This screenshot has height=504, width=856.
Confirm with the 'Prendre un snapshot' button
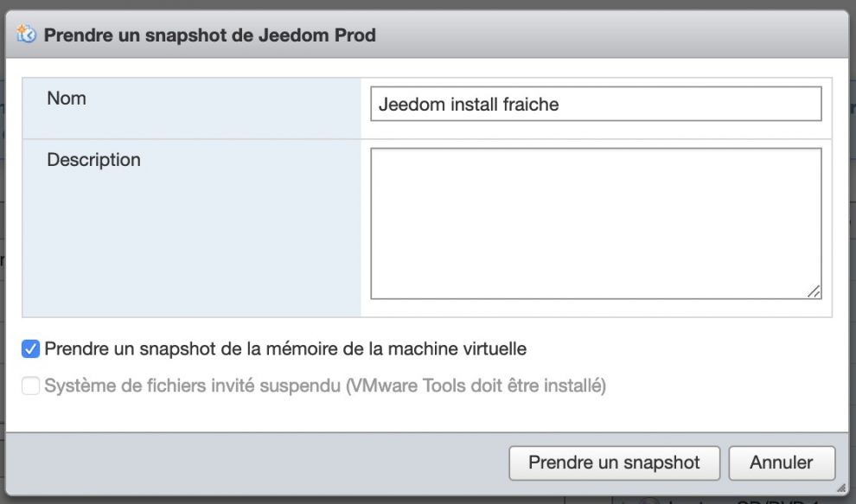614,463
